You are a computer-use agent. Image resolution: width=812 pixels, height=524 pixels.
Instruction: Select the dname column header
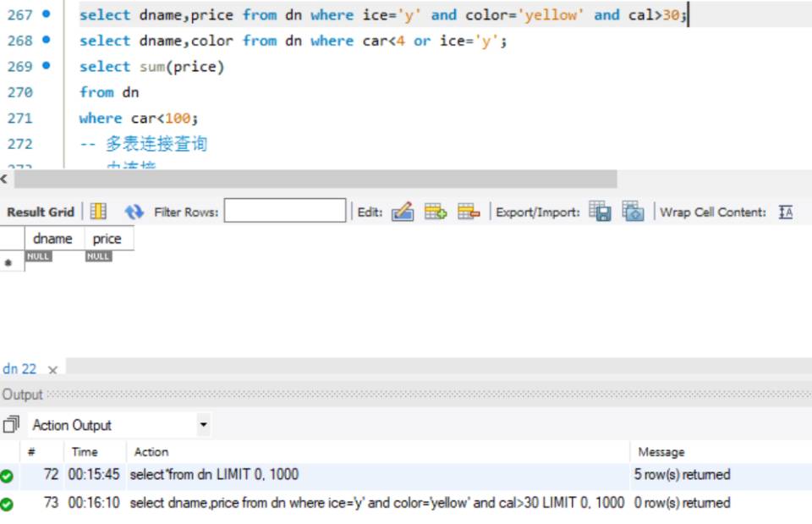[x=54, y=239]
